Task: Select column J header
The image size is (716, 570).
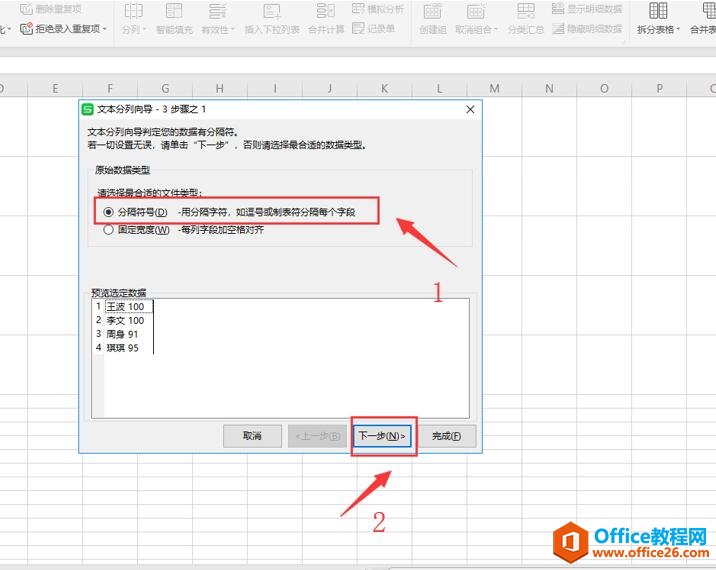Action: click(330, 89)
